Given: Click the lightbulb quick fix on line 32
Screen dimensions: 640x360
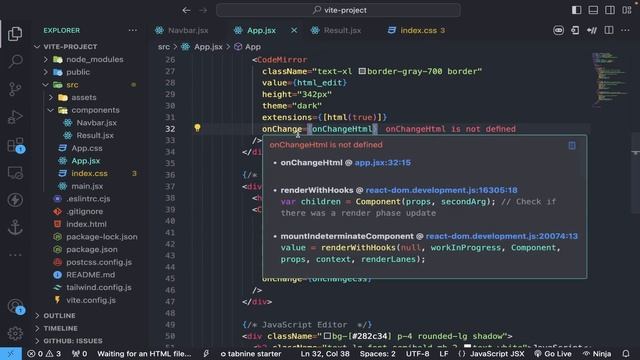Looking at the screenshot, I should 197,128.
